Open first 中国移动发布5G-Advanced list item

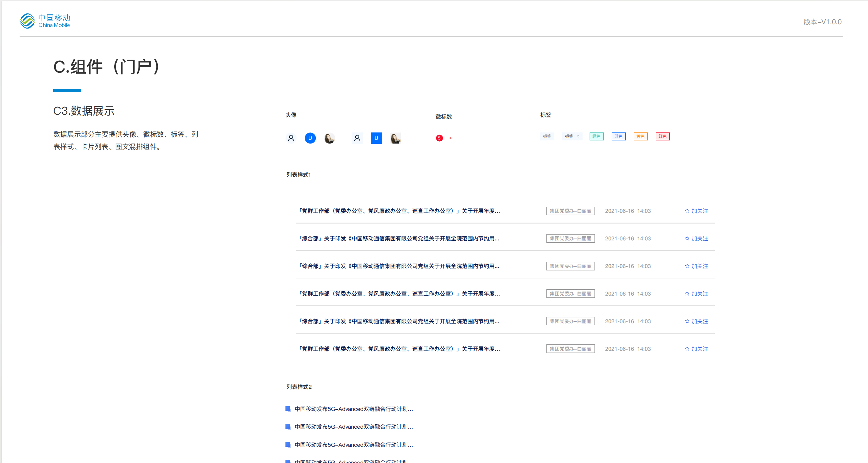(353, 409)
